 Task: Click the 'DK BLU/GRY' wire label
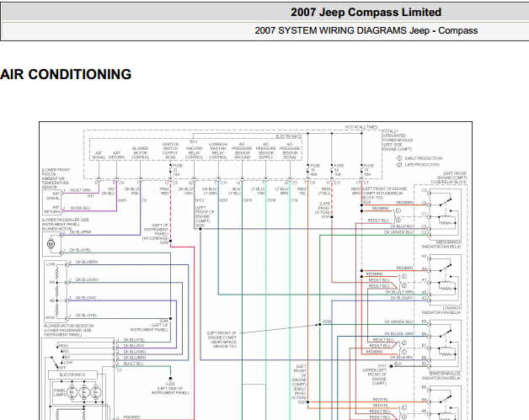pyautogui.click(x=402, y=298)
